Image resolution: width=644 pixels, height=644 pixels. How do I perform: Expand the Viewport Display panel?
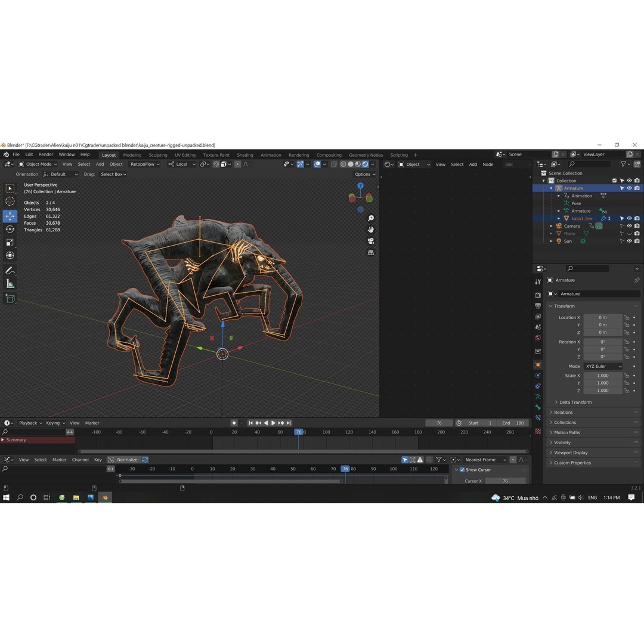[571, 453]
